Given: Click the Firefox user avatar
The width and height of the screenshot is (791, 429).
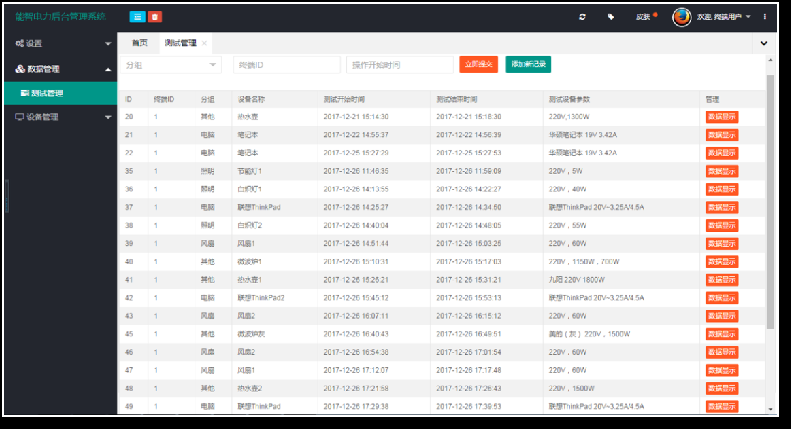Looking at the screenshot, I should coord(682,17).
